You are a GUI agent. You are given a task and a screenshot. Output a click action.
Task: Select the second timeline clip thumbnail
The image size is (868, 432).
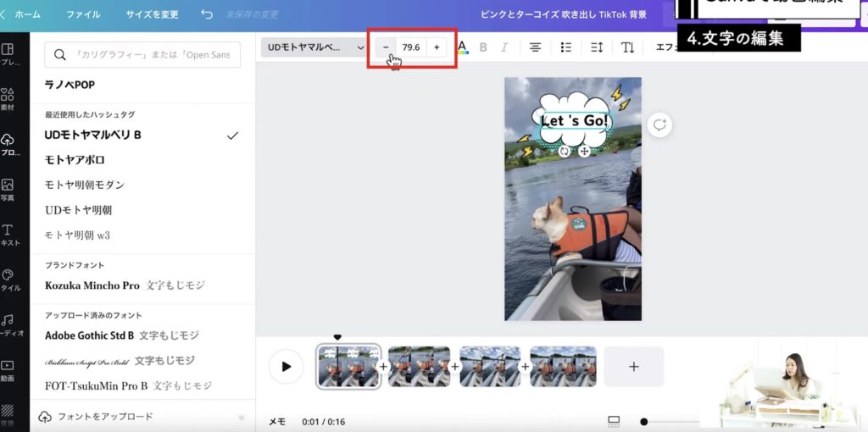click(x=419, y=366)
